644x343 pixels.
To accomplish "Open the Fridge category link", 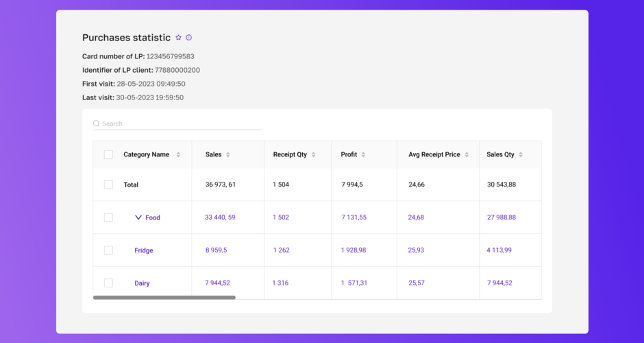I will (144, 250).
